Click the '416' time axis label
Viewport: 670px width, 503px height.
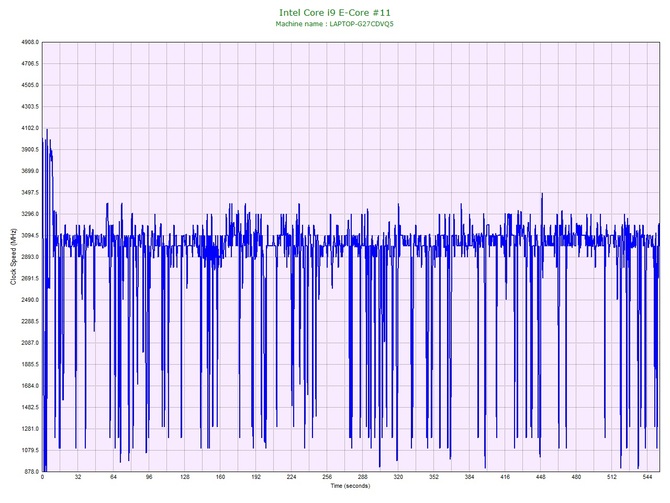[505, 477]
